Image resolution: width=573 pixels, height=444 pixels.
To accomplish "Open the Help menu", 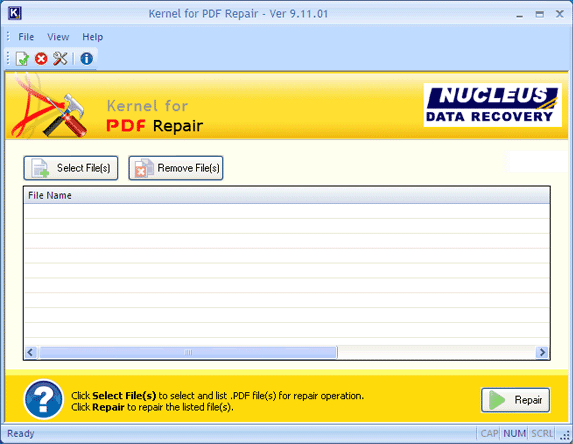I will 92,37.
